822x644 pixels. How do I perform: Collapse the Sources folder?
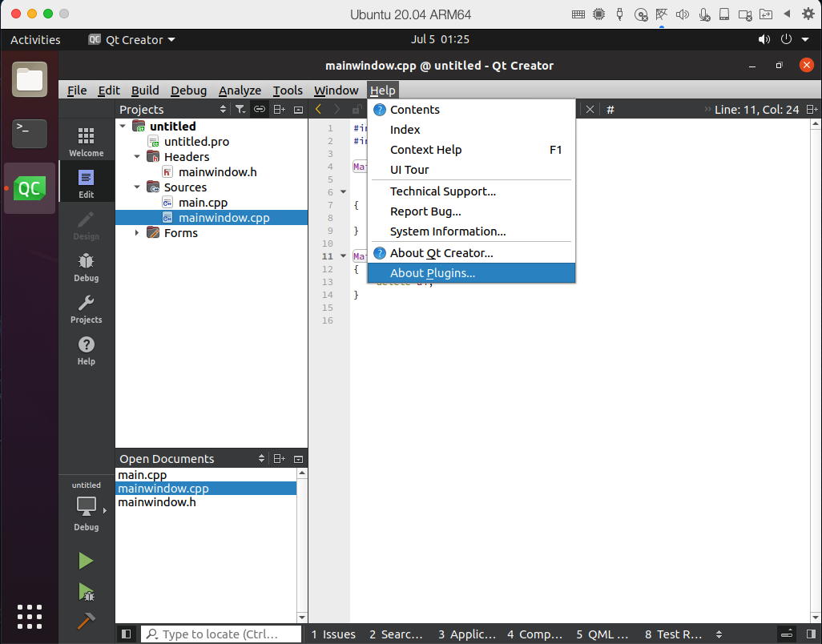[x=137, y=187]
